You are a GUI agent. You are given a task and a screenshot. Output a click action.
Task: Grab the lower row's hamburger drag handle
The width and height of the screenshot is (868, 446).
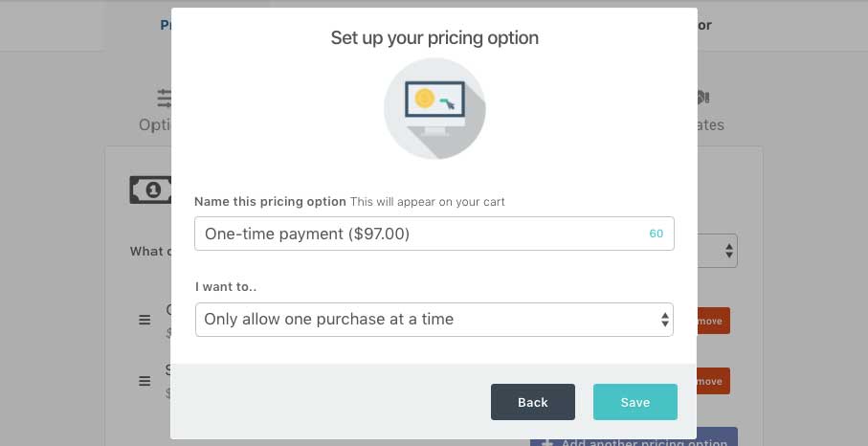tap(145, 381)
